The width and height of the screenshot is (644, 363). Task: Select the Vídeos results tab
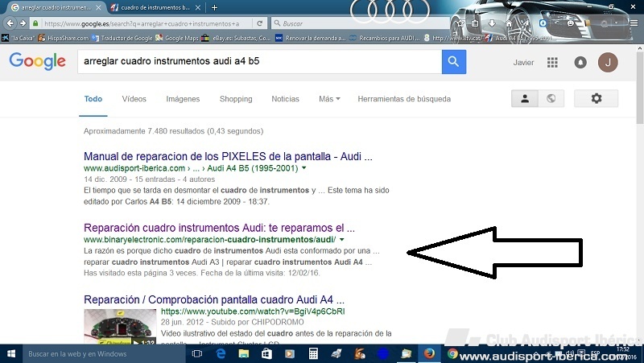pyautogui.click(x=134, y=99)
